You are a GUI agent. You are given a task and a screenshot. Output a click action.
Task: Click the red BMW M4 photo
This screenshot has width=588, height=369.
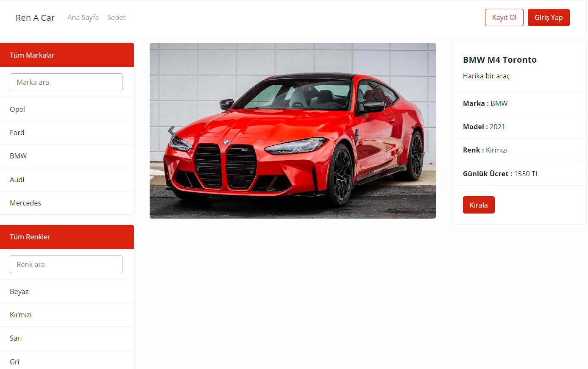coord(293,130)
